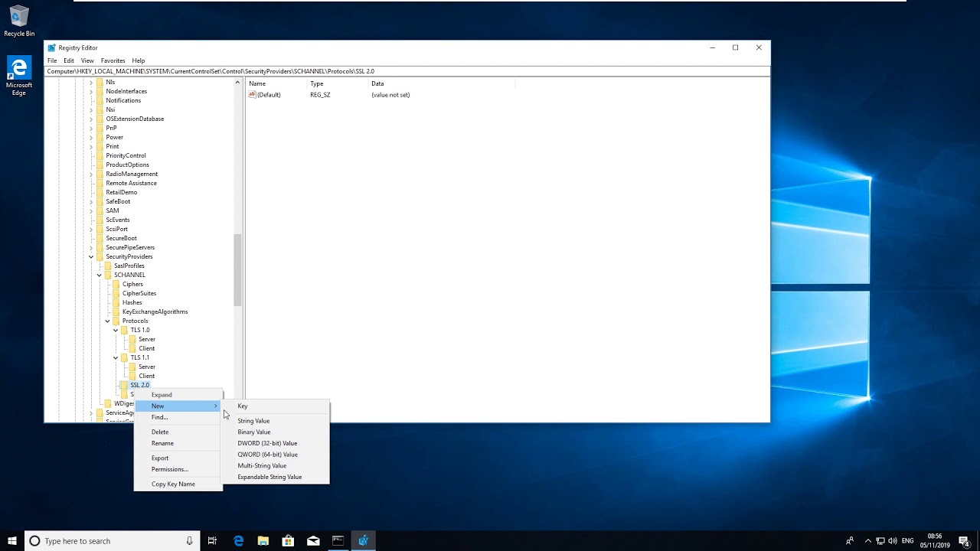Click the Ciphers folder icon
The width and height of the screenshot is (980, 551).
pos(116,284)
